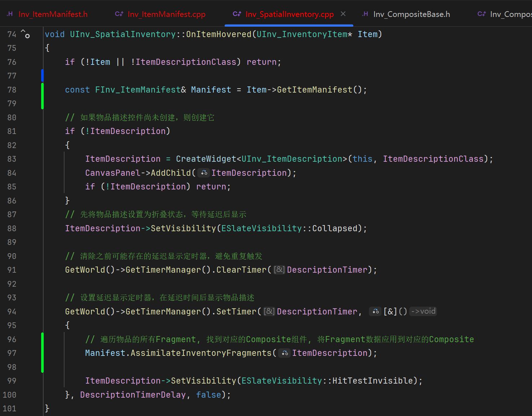Click line number 88 in the gutter
The height and width of the screenshot is (416, 532).
(12, 228)
